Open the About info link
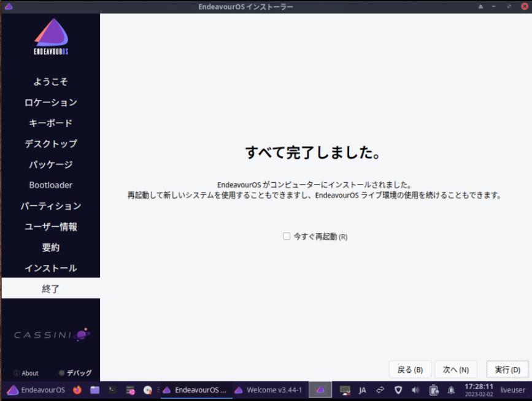 [26, 373]
